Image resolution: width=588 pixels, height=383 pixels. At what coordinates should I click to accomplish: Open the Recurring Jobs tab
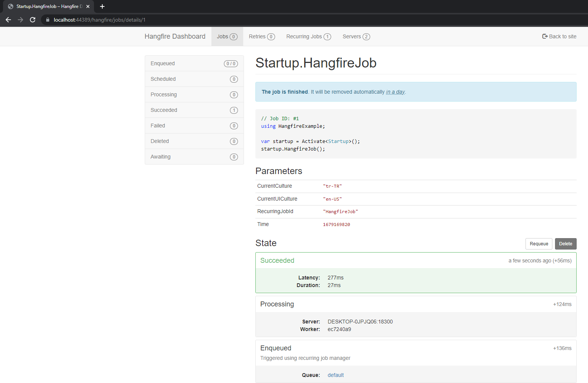pyautogui.click(x=309, y=36)
